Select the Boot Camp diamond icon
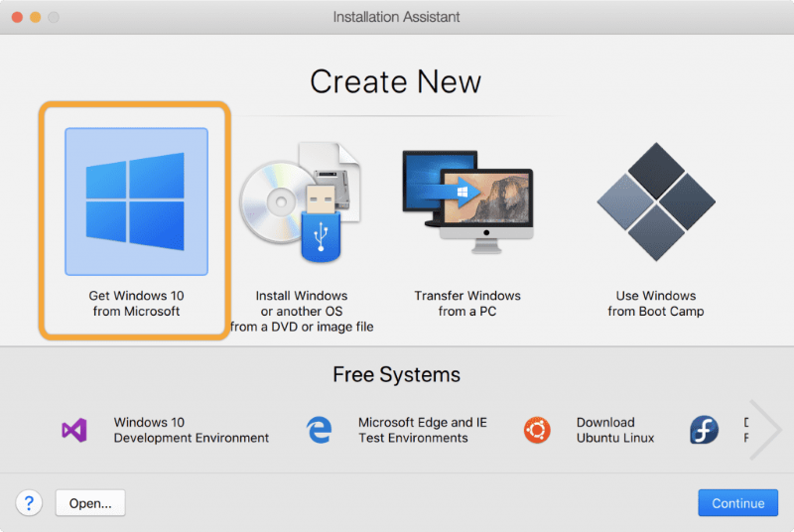The width and height of the screenshot is (794, 532). point(655,203)
